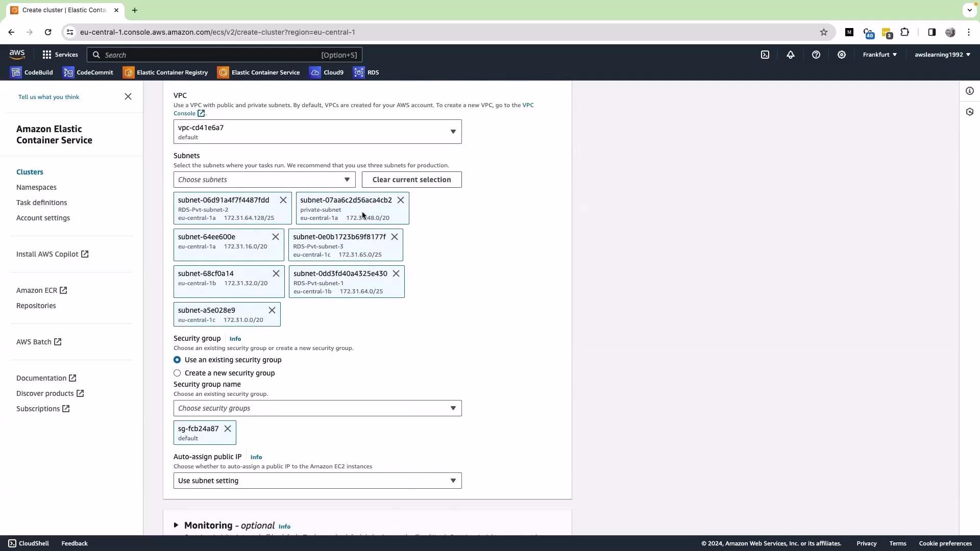This screenshot has width=980, height=551.
Task: Expand the Monitoring optional section
Action: pyautogui.click(x=176, y=525)
